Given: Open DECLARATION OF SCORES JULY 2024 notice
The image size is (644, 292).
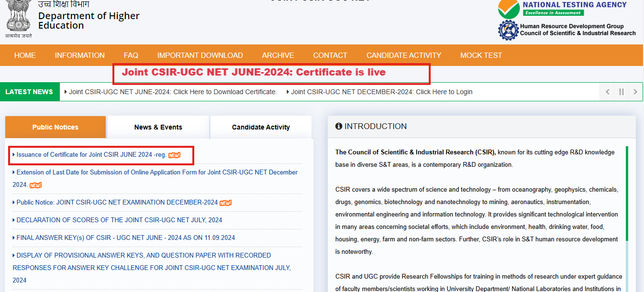Looking at the screenshot, I should [x=117, y=220].
